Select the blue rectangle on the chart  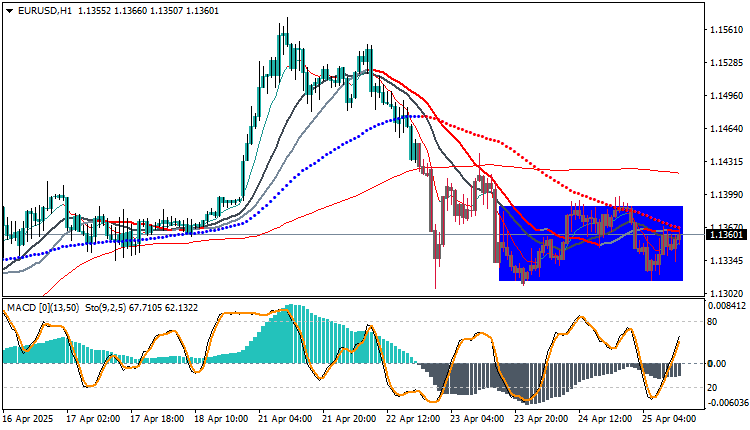[x=591, y=243]
